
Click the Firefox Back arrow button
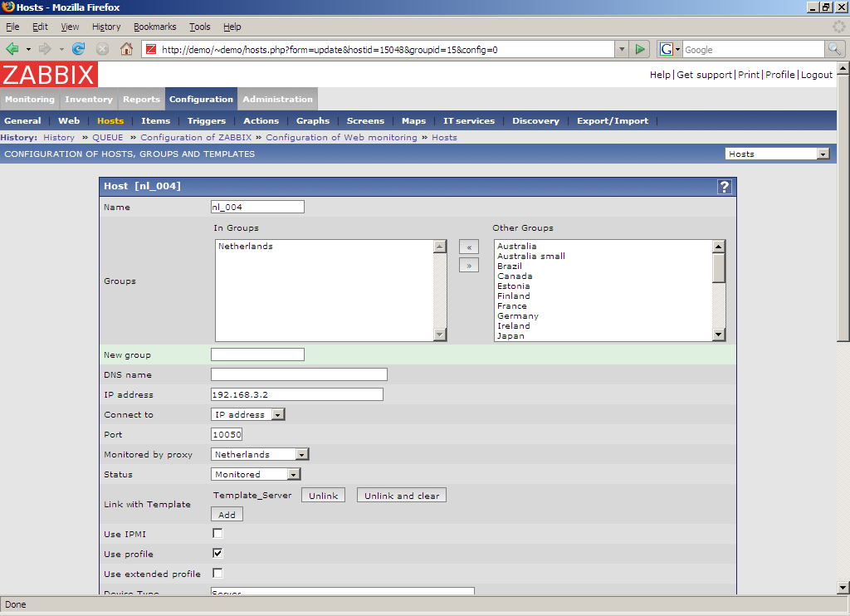12,49
